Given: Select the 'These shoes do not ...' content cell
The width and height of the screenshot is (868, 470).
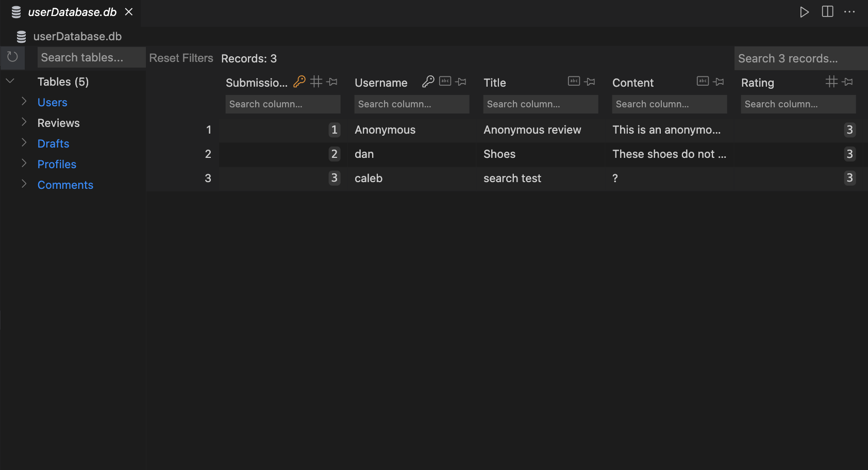Looking at the screenshot, I should pyautogui.click(x=670, y=154).
